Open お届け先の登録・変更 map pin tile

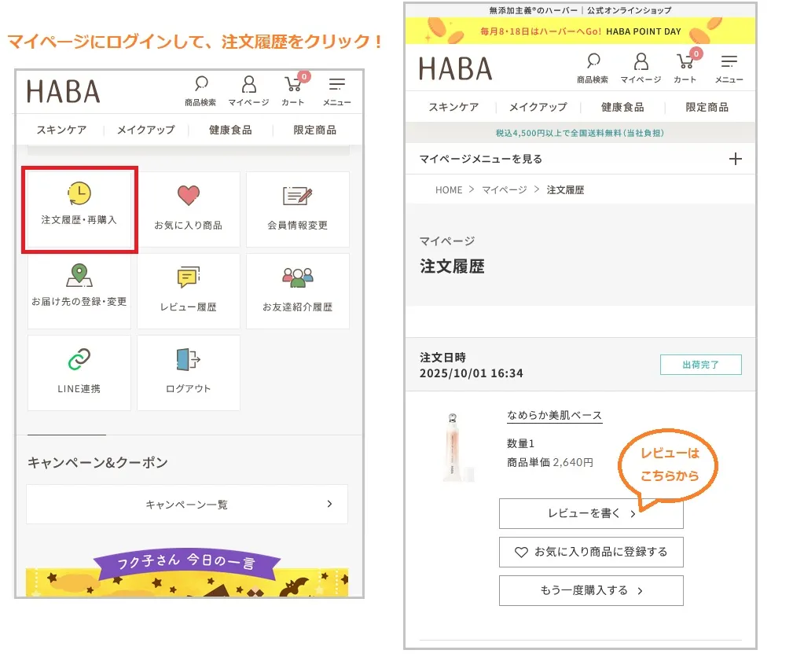[x=79, y=290]
